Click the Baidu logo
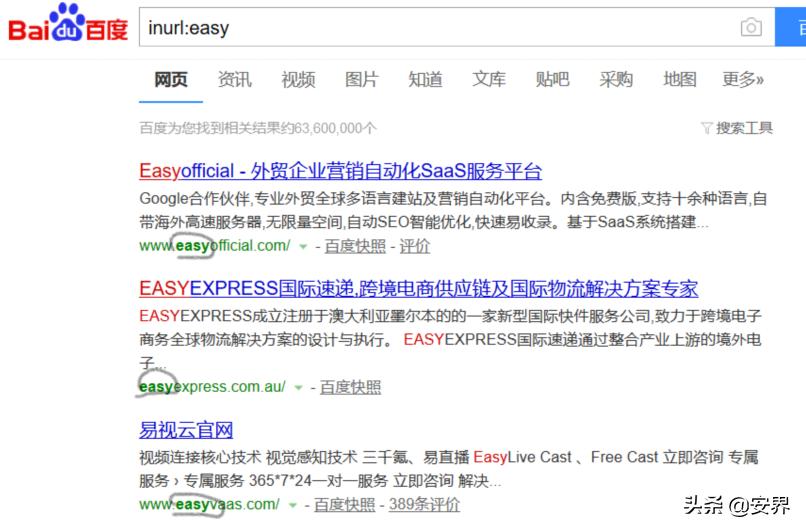 tap(67, 24)
